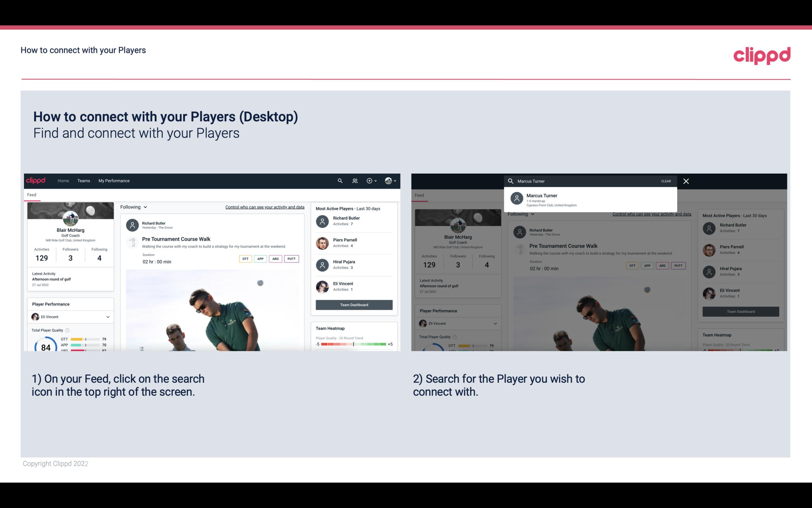Click the X to close search overlay

click(x=687, y=181)
